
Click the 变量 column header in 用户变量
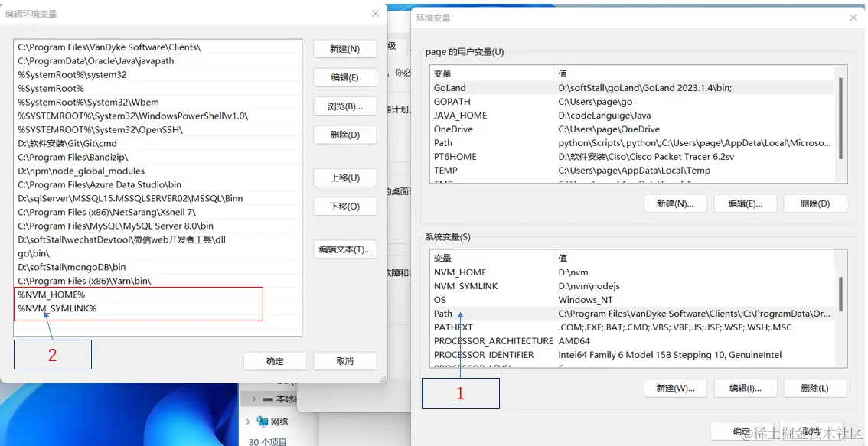point(492,73)
